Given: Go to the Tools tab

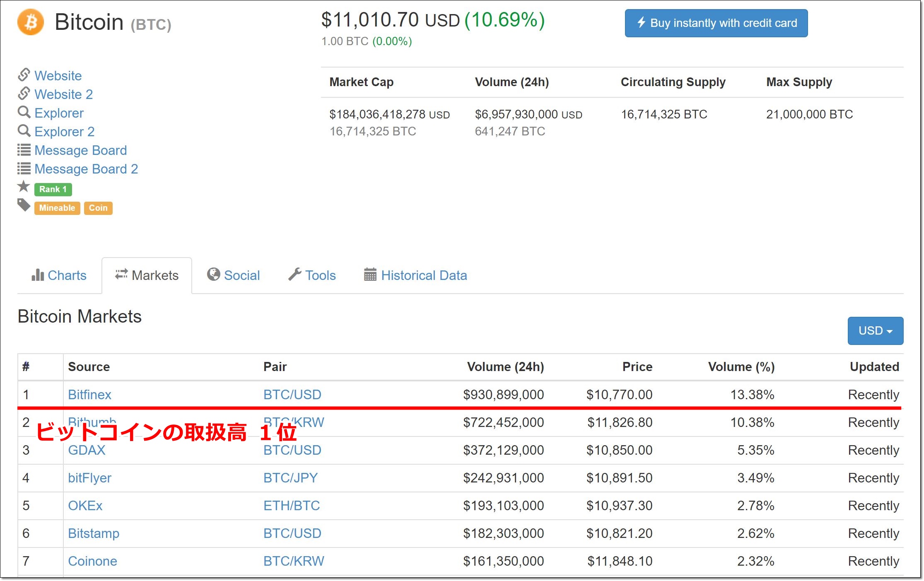Looking at the screenshot, I should coord(312,275).
